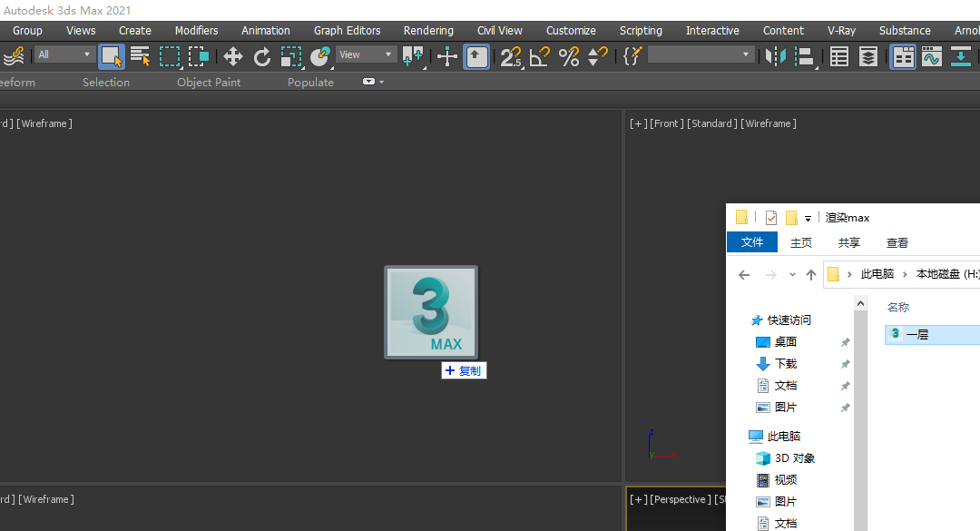This screenshot has width=980, height=531.
Task: Toggle the Layer Explorer
Action: tap(868, 56)
